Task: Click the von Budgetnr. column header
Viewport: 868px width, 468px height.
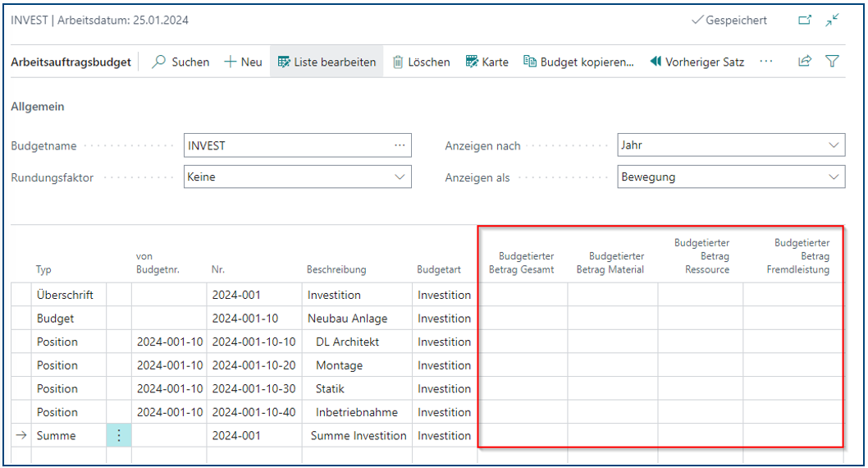Action: [x=158, y=263]
